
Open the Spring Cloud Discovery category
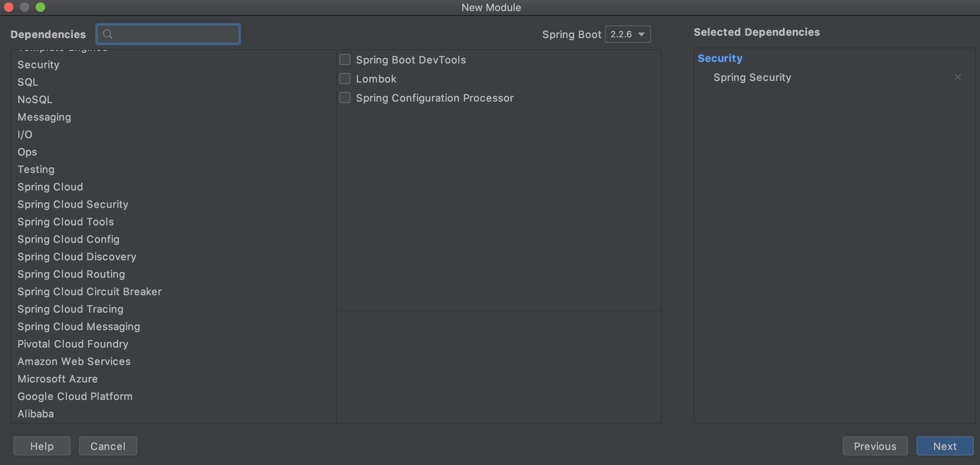pyautogui.click(x=77, y=257)
